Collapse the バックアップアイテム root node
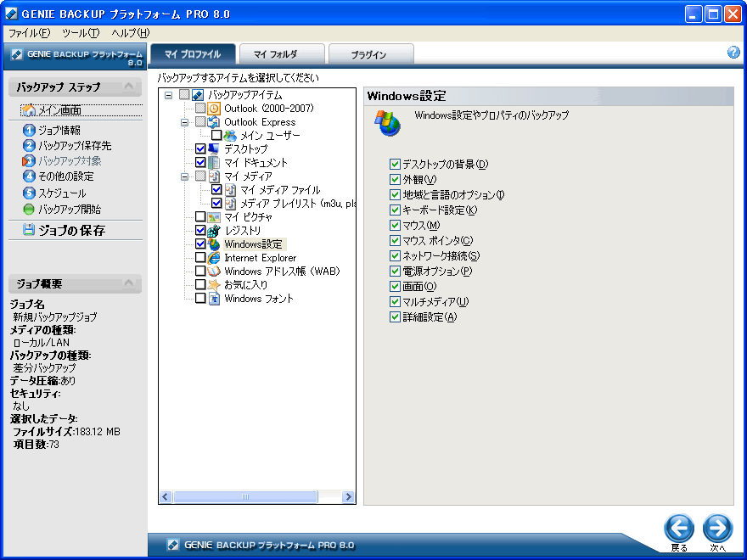The height and width of the screenshot is (560, 747). pyautogui.click(x=169, y=95)
